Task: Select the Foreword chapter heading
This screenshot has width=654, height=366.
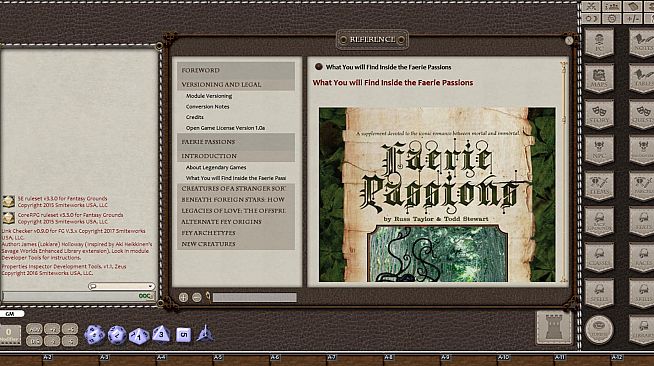Action: [x=236, y=70]
